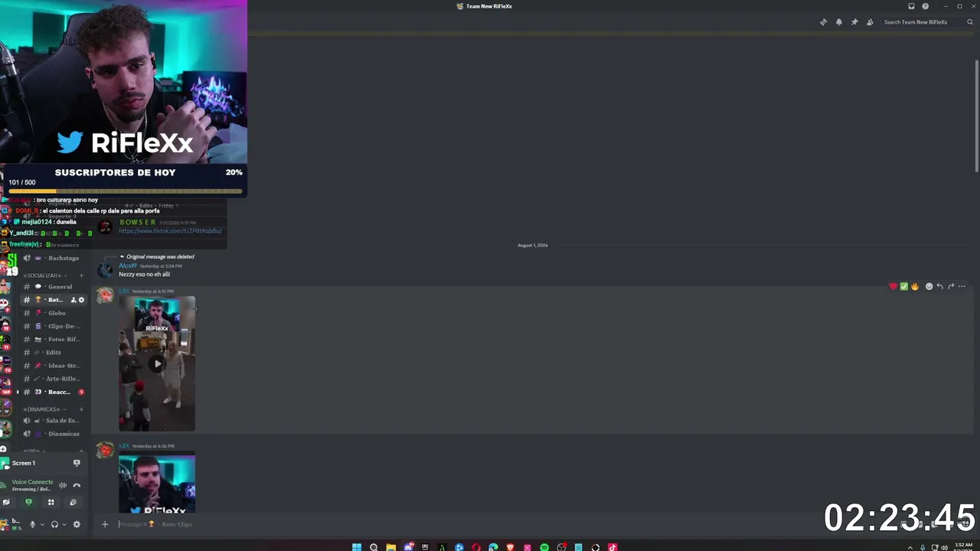Viewport: 980px width, 551px height.
Task: Join the Sala de Es voice channel
Action: point(55,420)
